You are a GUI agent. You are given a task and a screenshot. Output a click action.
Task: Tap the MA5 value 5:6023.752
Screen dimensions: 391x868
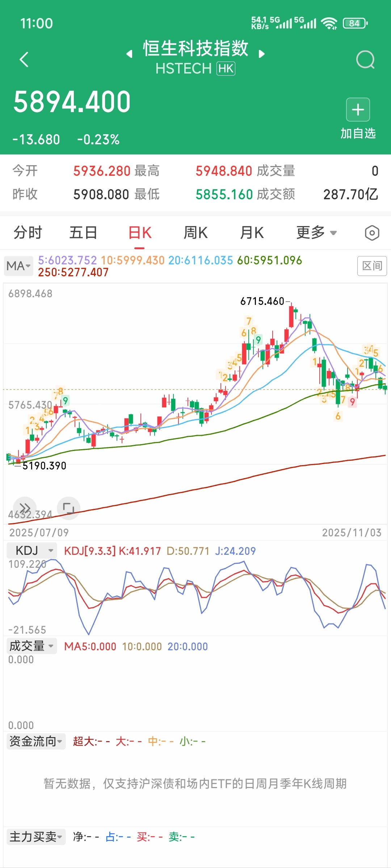coord(68,260)
